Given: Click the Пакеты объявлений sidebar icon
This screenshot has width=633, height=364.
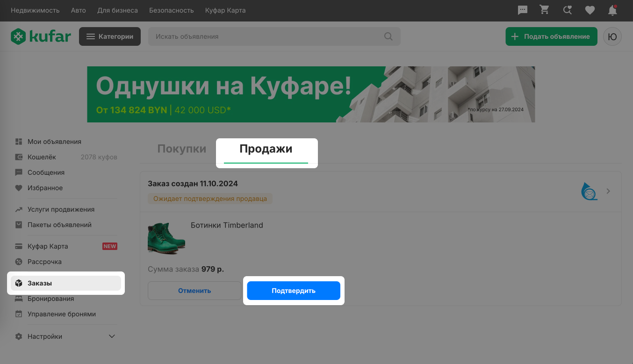Looking at the screenshot, I should (x=19, y=225).
